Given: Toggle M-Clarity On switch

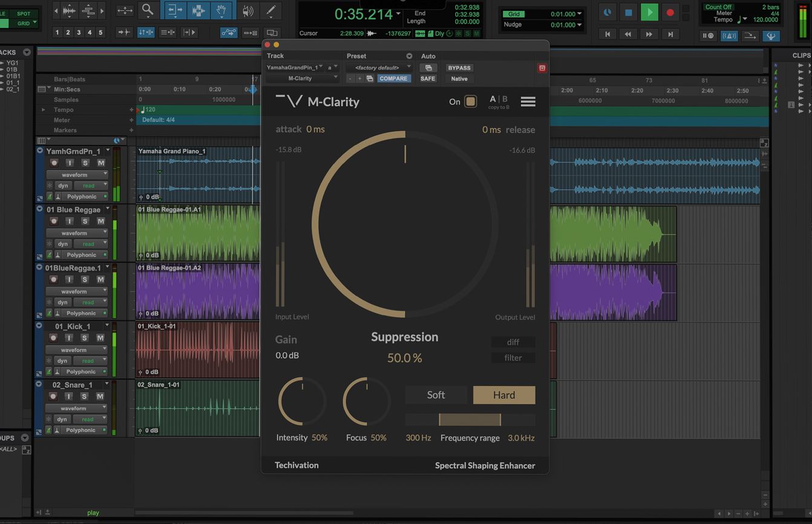Looking at the screenshot, I should (470, 102).
